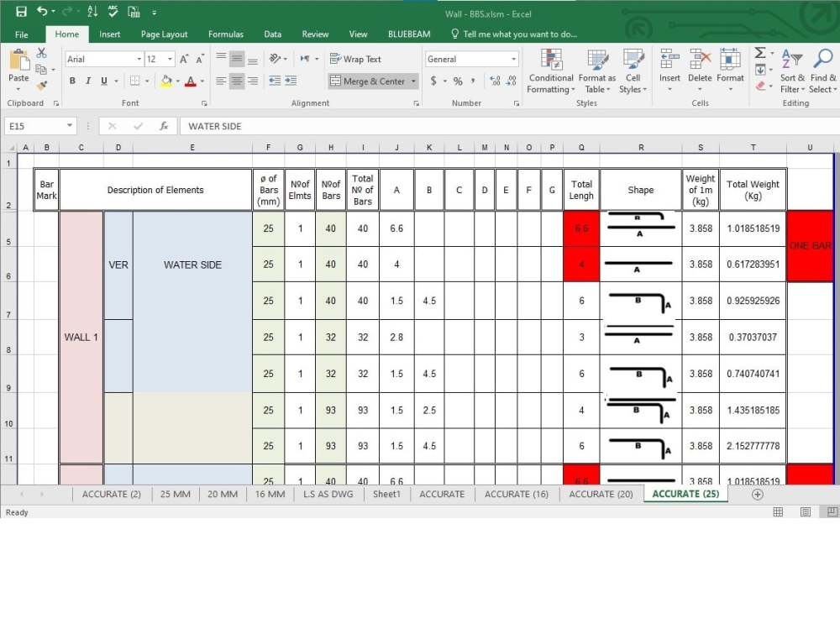Screen dimensions: 840x629
Task: Increase decimal places with the Number icon
Action: point(496,80)
